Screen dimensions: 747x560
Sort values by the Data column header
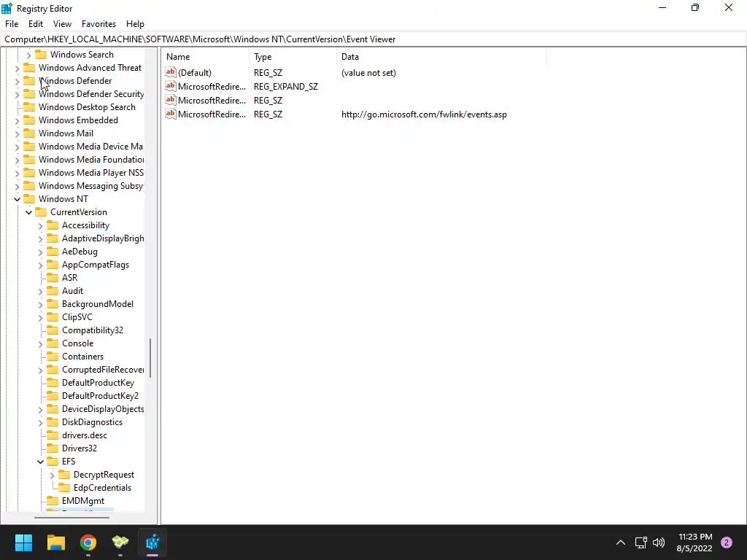point(441,57)
